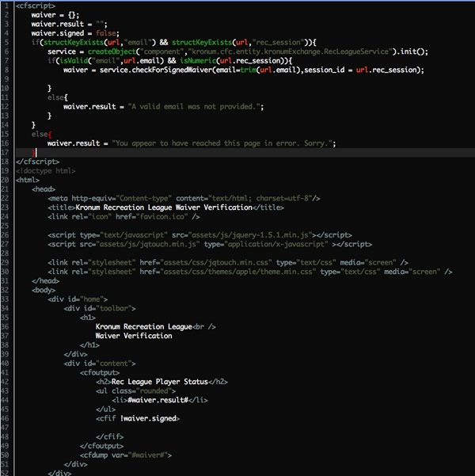Click 'charset=utf-8' in meta content
Viewport: 475px width, 476px height.
(282, 198)
